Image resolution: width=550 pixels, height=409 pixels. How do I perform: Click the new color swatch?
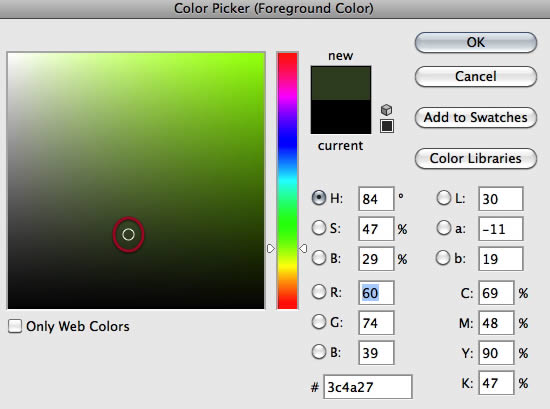pyautogui.click(x=341, y=83)
